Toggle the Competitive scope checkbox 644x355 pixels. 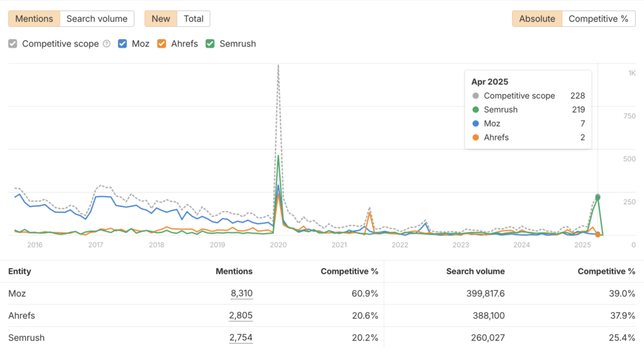coord(13,43)
